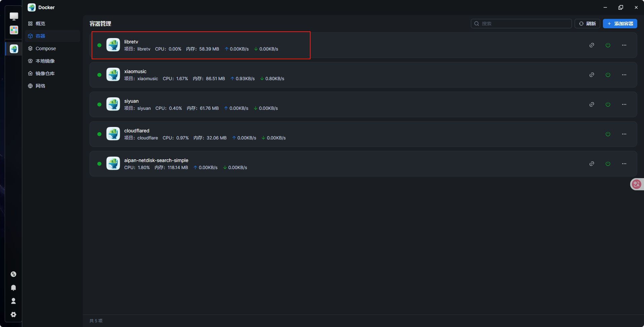Click the cloudflared container icon
The image size is (644, 327).
tap(113, 134)
